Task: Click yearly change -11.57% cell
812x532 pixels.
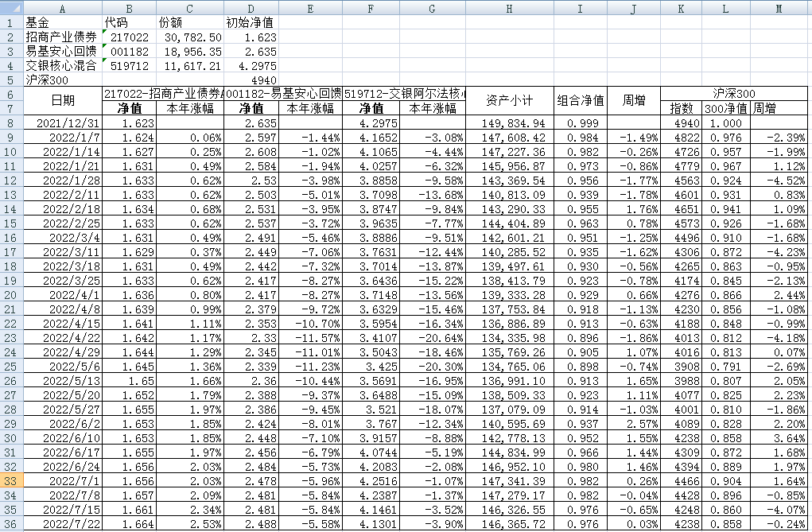Action: (x=310, y=338)
